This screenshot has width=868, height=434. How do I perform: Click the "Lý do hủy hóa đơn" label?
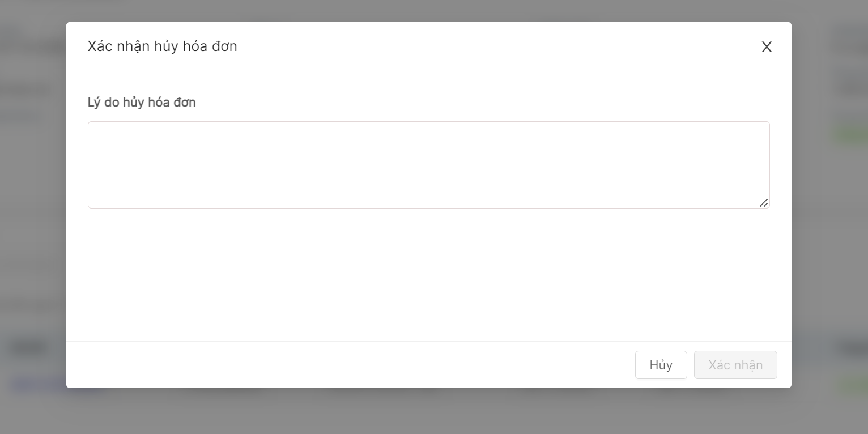[142, 103]
